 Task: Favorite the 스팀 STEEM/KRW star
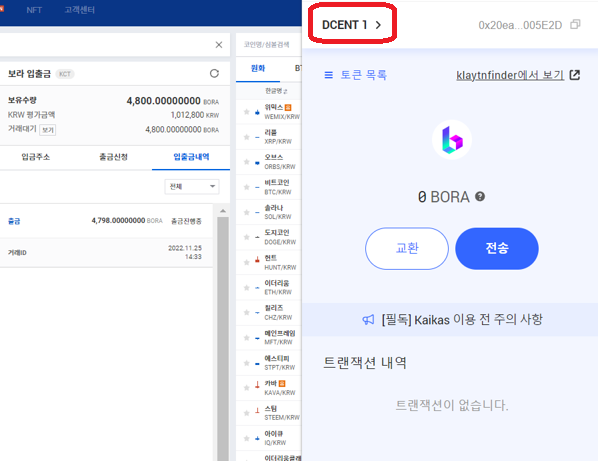pyautogui.click(x=246, y=413)
